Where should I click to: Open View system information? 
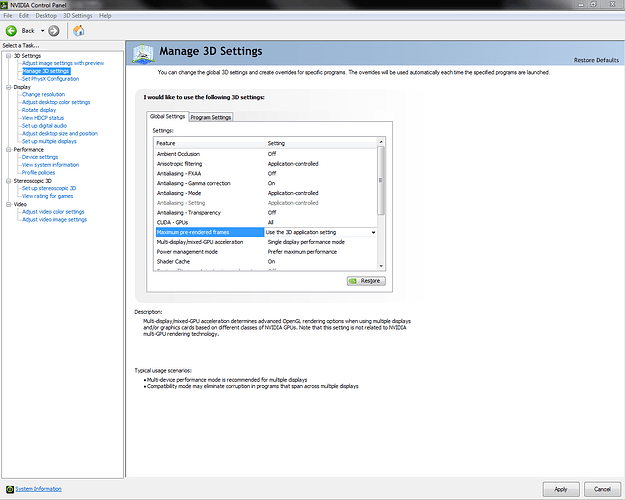pos(51,165)
